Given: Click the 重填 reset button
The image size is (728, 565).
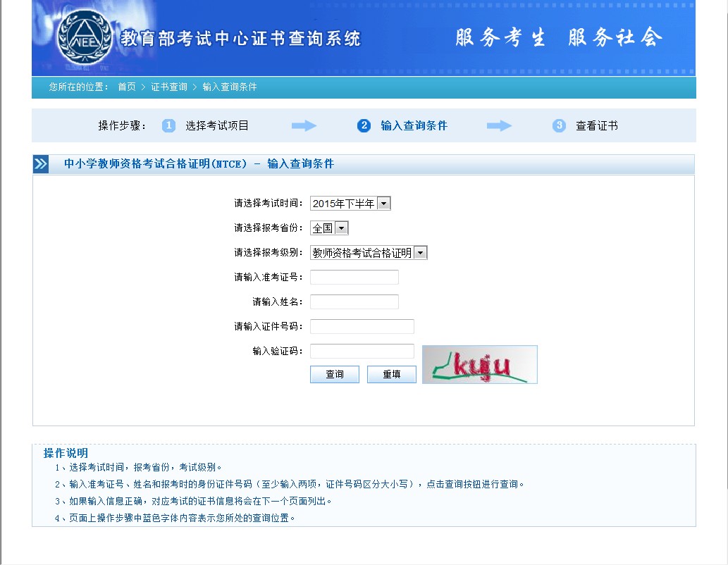Looking at the screenshot, I should pos(391,374).
